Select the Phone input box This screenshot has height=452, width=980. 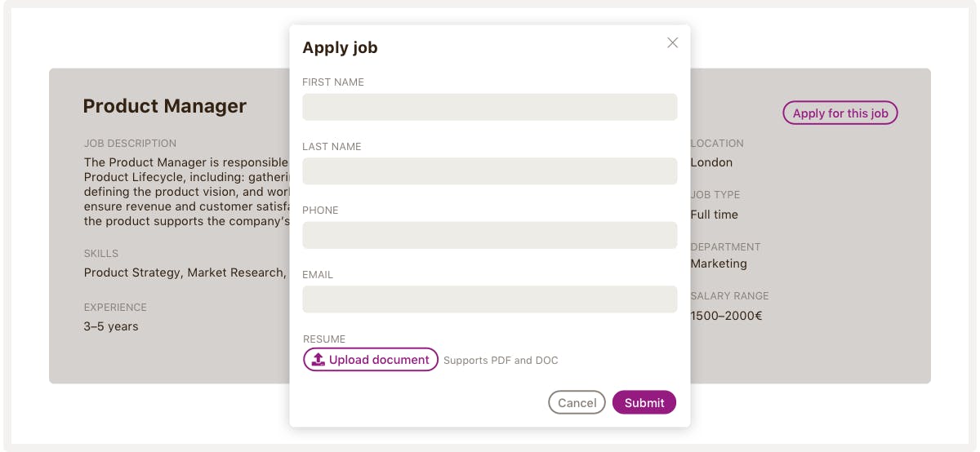489,235
